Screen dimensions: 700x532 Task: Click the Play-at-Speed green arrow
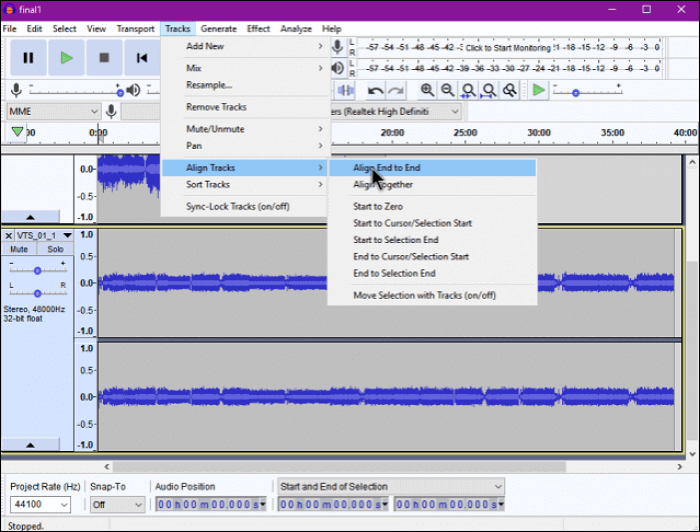(x=539, y=91)
